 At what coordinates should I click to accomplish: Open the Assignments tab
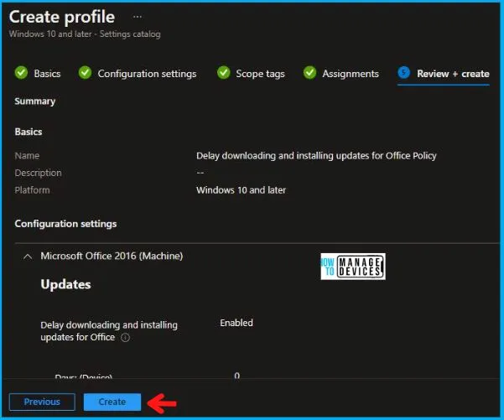point(351,74)
